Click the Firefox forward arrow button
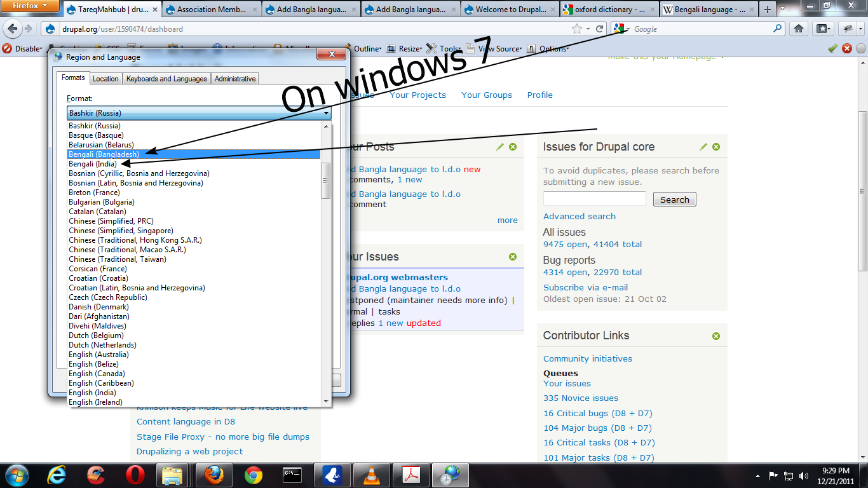868x488 pixels. pos(29,29)
